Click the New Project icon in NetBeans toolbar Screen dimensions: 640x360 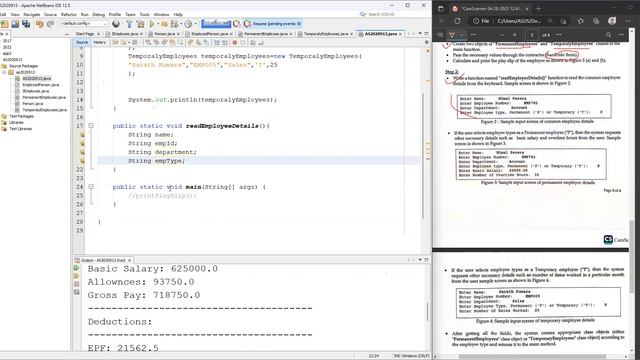click(5, 24)
